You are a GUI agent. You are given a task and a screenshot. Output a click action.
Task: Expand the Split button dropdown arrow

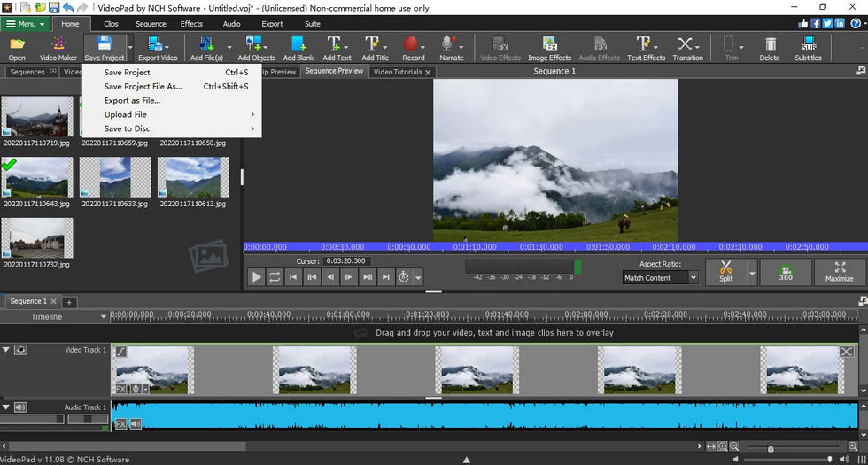752,273
